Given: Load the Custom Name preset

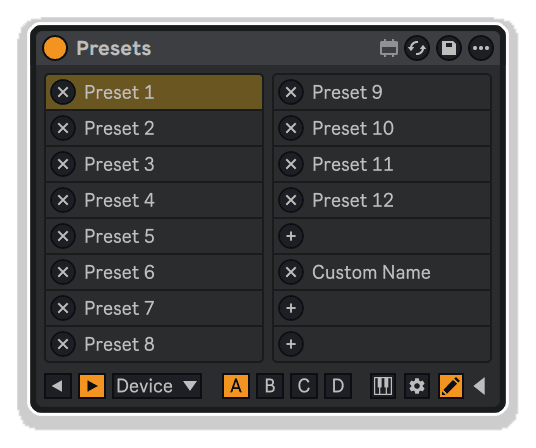Looking at the screenshot, I should [382, 272].
